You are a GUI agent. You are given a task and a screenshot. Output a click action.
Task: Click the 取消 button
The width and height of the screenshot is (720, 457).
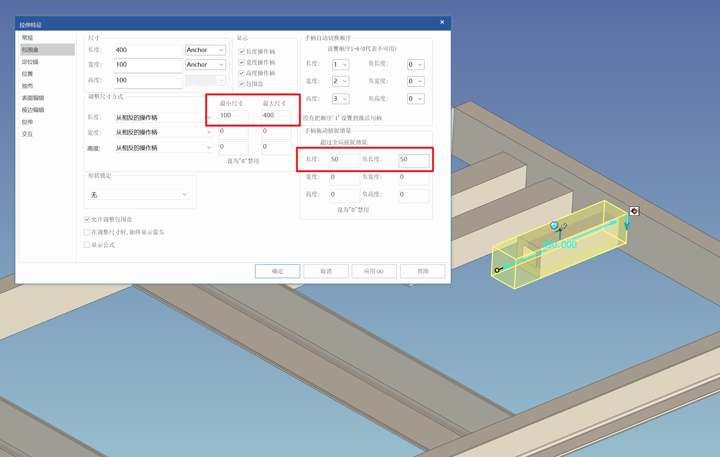point(326,271)
